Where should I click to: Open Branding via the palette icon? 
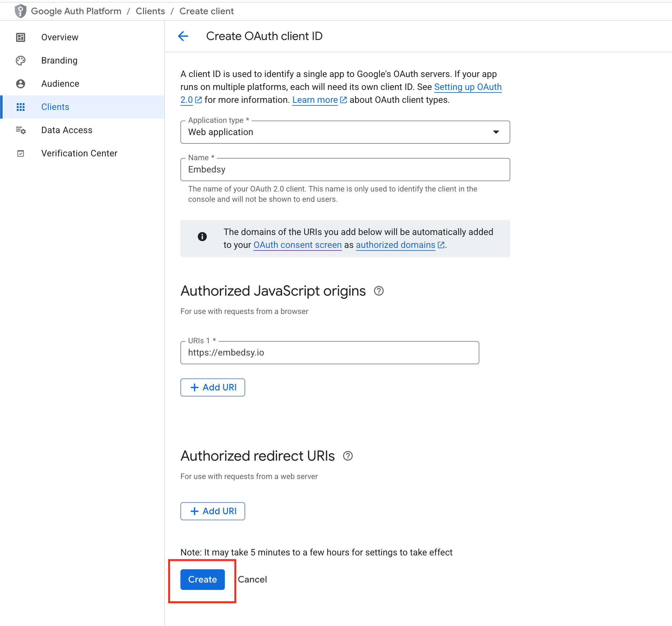(x=21, y=60)
